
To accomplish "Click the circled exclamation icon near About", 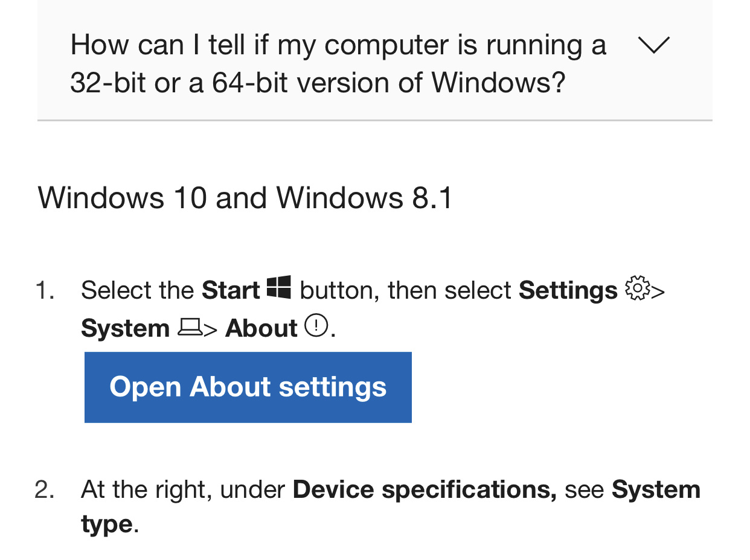I will tap(316, 326).
